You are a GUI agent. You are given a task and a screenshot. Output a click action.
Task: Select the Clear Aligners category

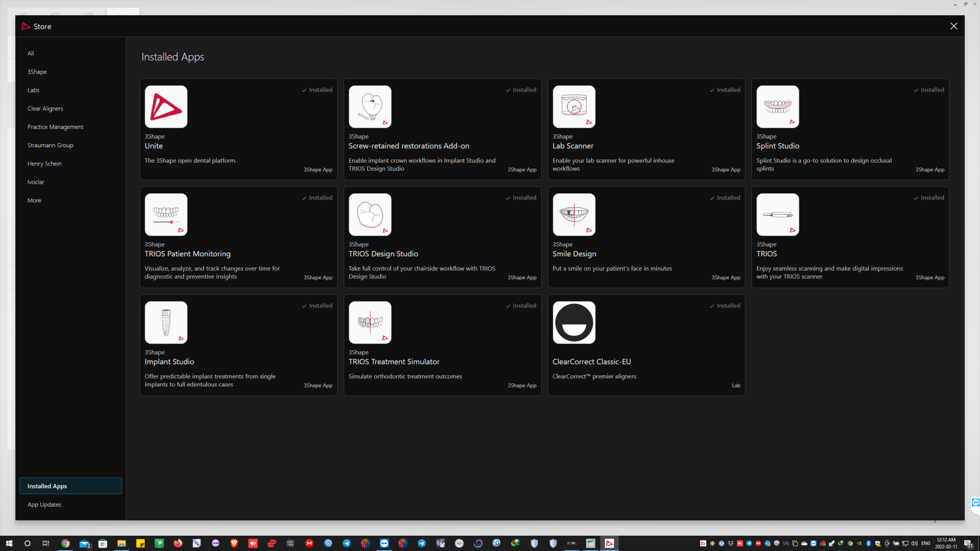(45, 109)
